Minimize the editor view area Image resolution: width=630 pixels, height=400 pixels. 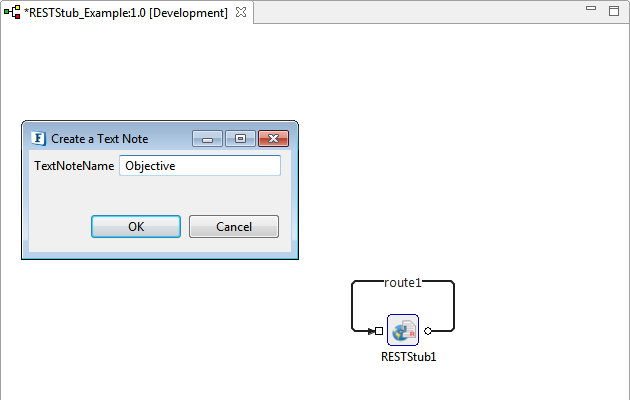pyautogui.click(x=591, y=8)
